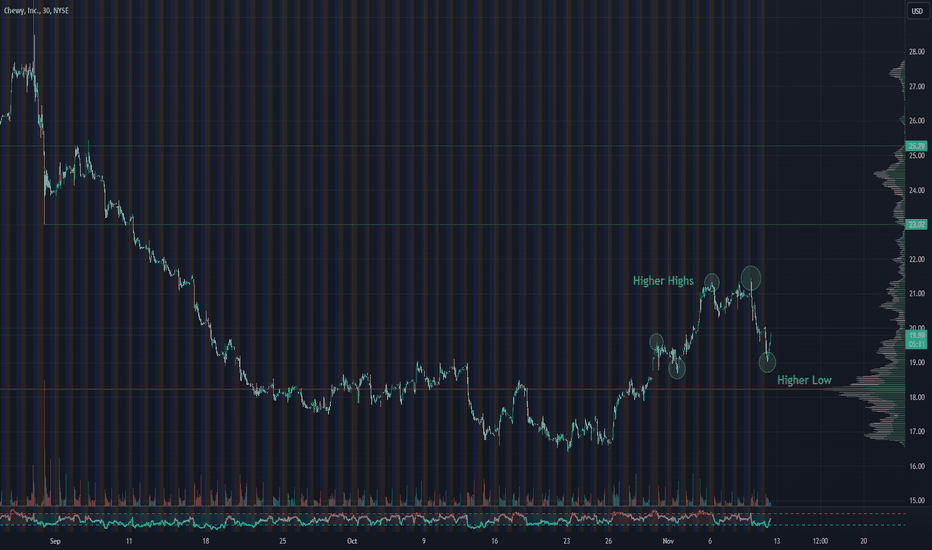Click the 19.00 price axis value
932x550 pixels.
coord(916,362)
